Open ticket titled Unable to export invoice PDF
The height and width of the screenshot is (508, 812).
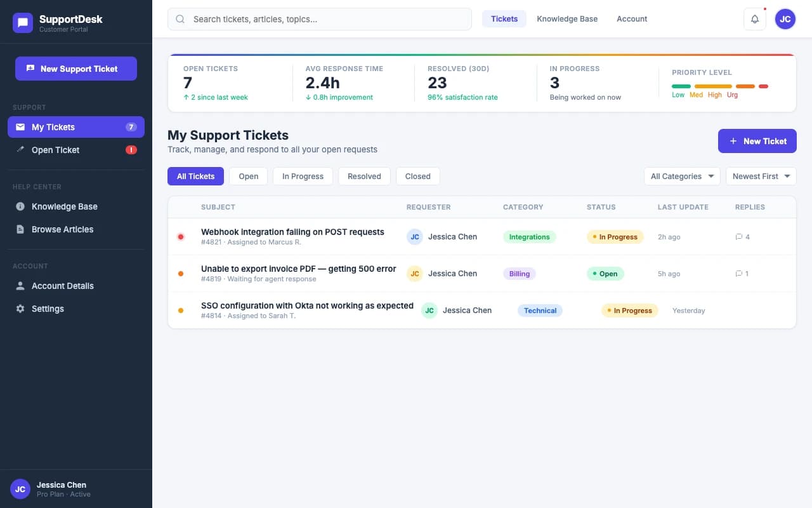298,268
